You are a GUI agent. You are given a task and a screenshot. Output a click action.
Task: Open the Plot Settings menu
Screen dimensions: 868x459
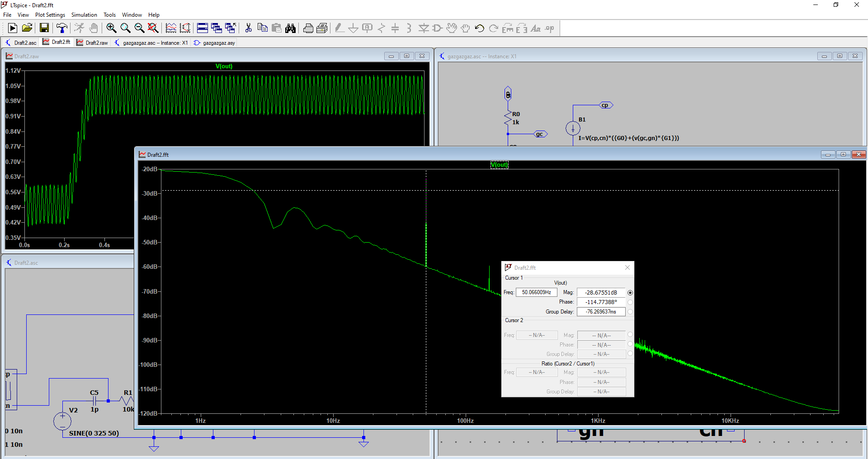(50, 15)
